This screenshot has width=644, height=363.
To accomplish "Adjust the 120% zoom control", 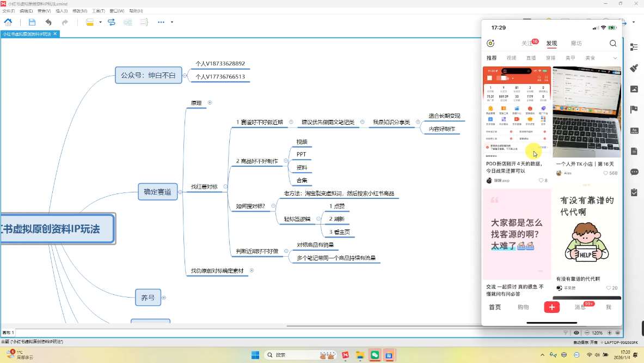I will tap(597, 332).
